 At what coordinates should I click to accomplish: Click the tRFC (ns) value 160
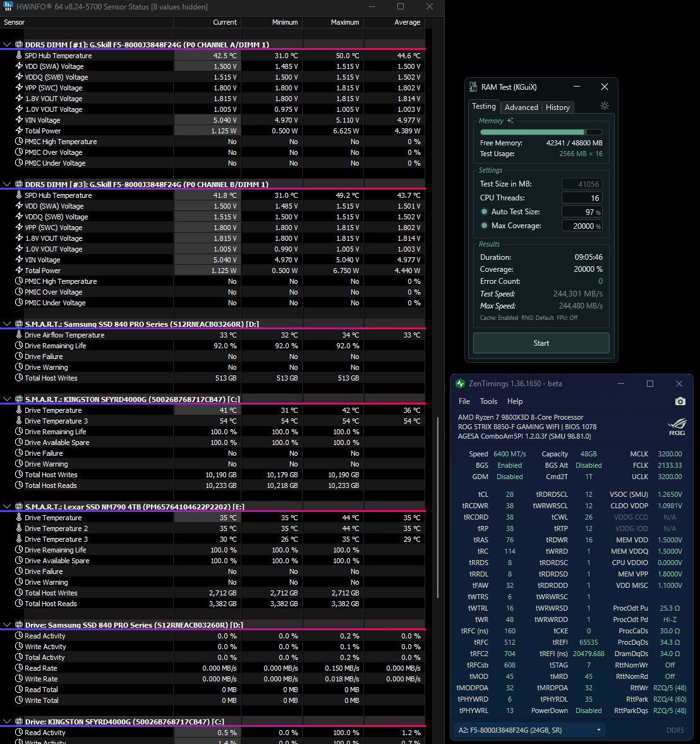point(510,631)
